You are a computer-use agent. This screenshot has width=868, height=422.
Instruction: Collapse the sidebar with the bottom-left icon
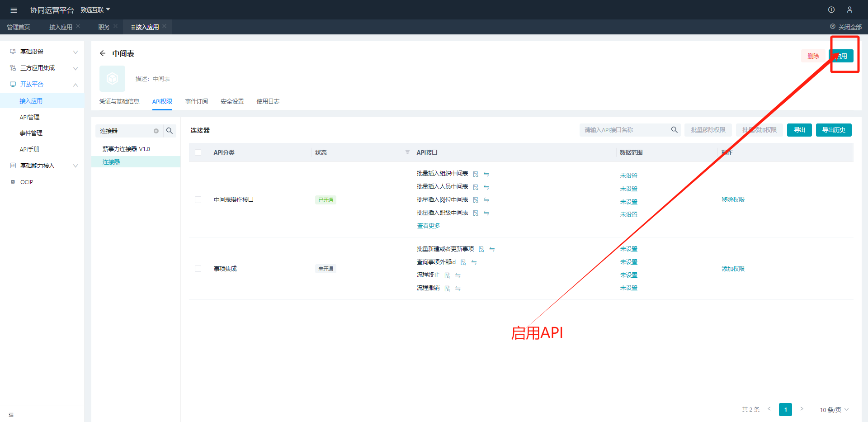point(11,415)
